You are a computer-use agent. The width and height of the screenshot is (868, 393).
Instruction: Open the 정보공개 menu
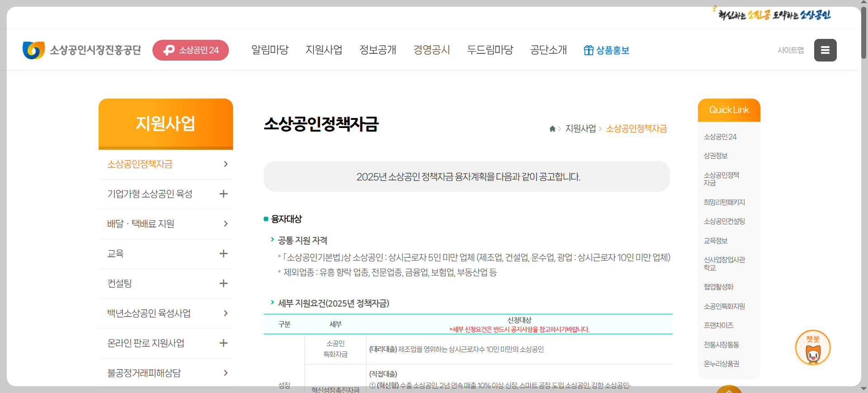tap(378, 50)
